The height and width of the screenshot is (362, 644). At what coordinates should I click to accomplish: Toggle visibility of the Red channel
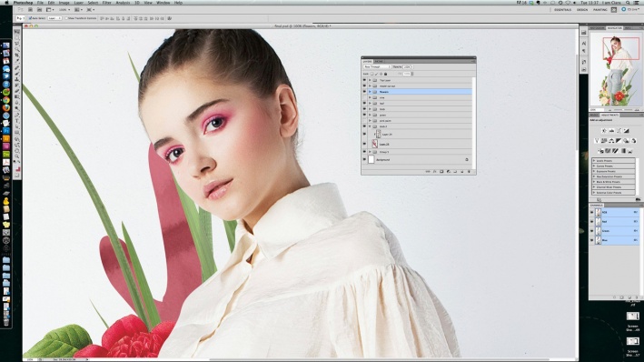[592, 221]
